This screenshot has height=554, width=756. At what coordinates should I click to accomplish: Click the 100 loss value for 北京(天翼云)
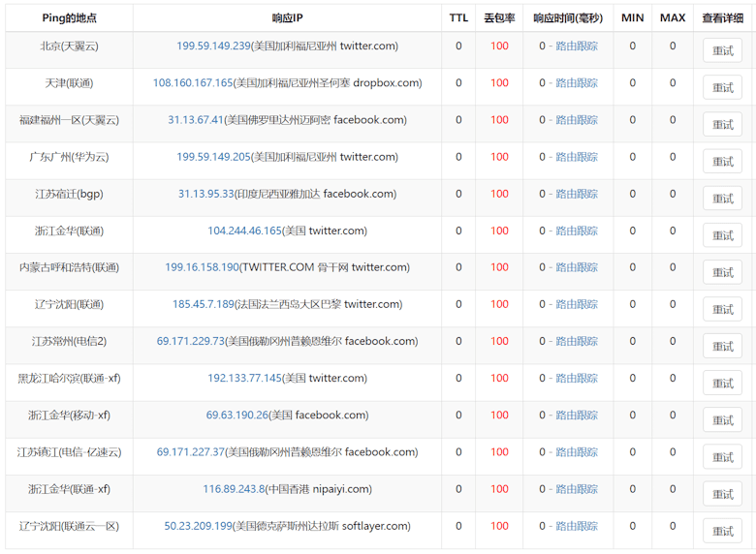pyautogui.click(x=499, y=46)
